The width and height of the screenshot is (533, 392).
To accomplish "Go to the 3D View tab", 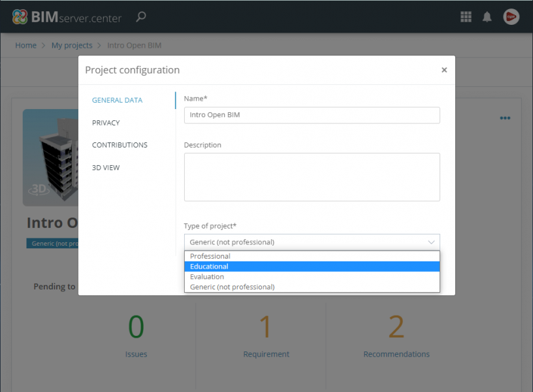I will click(106, 168).
